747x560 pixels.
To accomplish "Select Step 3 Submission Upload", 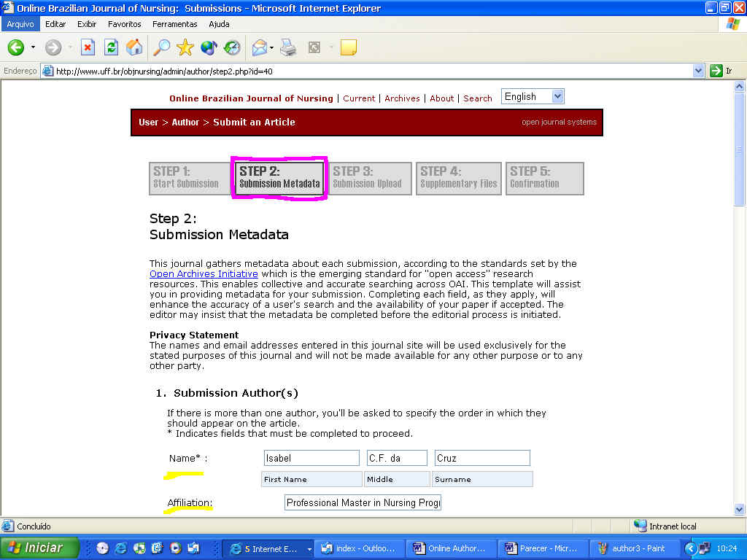I will (x=367, y=178).
